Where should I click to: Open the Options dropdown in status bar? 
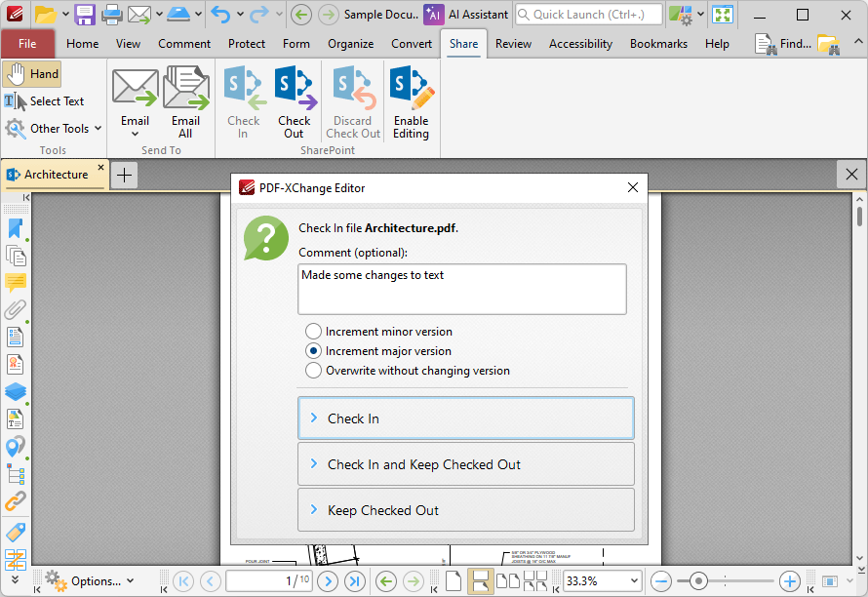(90, 581)
